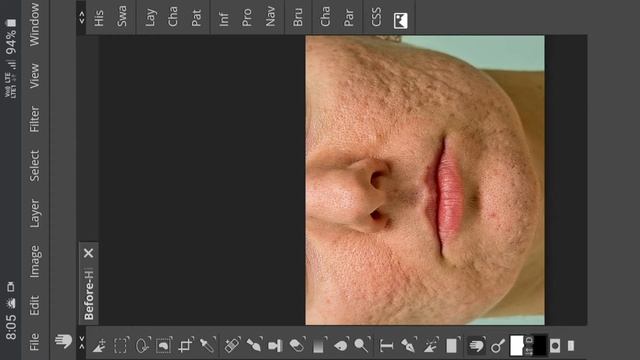This screenshot has height=360, width=640.
Task: Open the Select menu
Action: point(34,166)
